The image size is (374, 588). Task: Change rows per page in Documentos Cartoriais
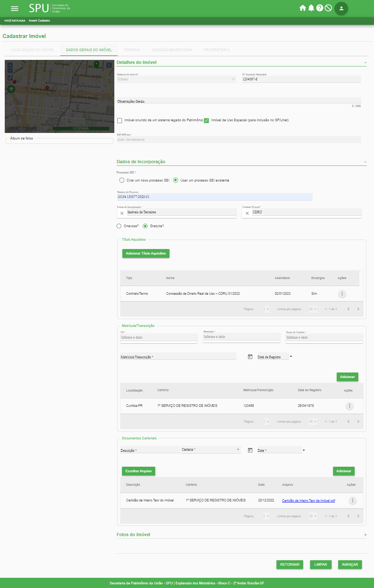coord(313,516)
